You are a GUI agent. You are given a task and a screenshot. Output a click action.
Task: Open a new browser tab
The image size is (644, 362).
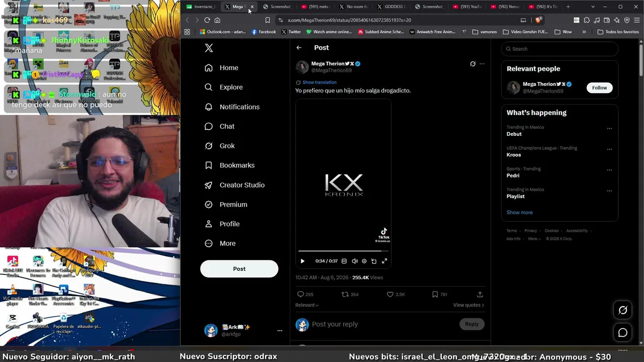(x=568, y=7)
